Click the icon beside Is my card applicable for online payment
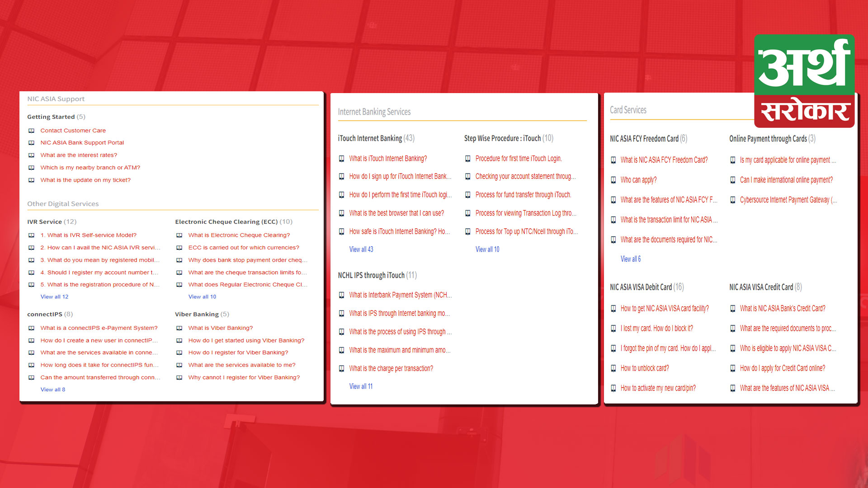868x488 pixels. click(732, 160)
